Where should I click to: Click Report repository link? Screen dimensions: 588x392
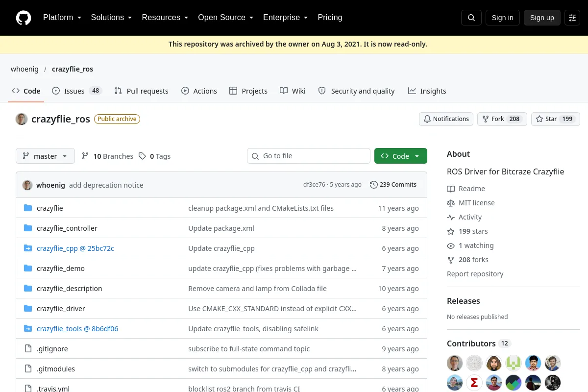475,274
